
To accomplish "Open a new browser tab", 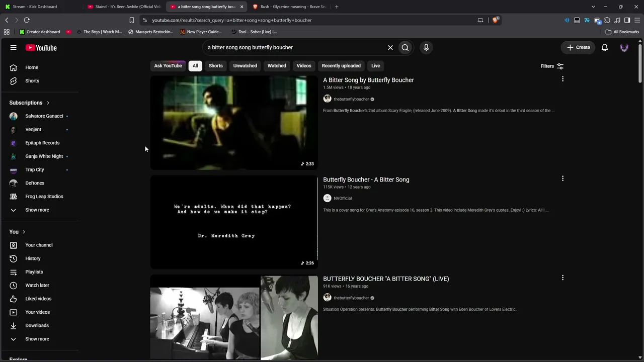I will pyautogui.click(x=337, y=7).
